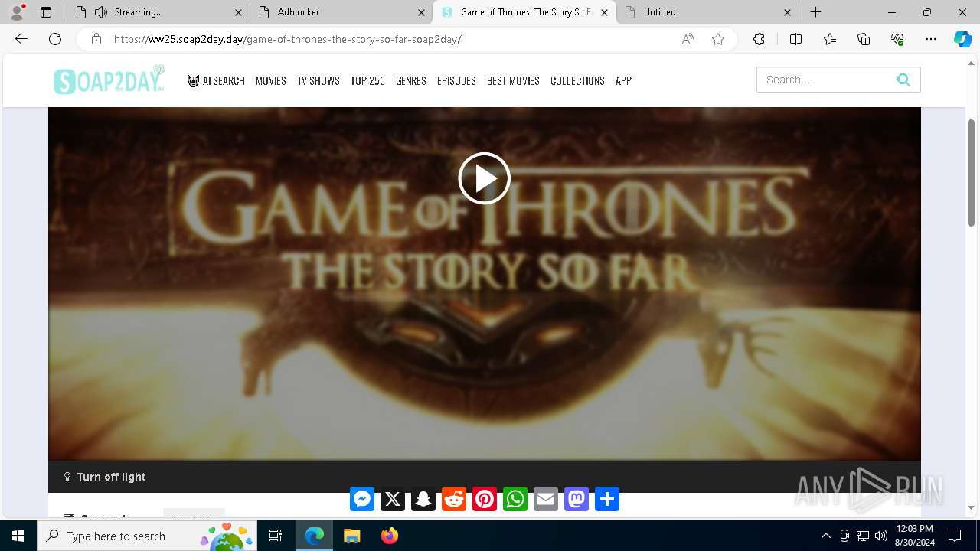
Task: Click the search magnifier icon
Action: click(x=903, y=80)
